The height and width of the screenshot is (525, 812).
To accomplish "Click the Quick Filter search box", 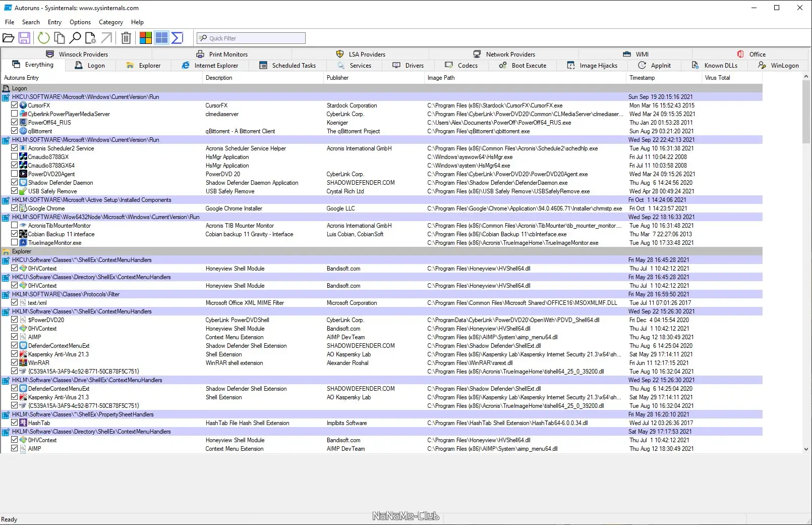I will click(x=251, y=38).
